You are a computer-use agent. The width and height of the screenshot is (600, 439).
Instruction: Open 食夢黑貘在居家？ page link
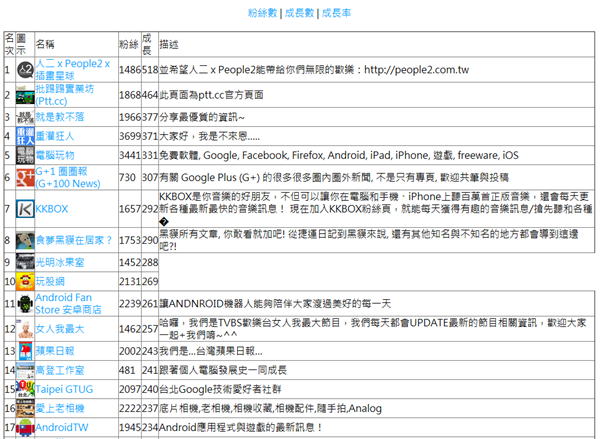click(x=74, y=240)
